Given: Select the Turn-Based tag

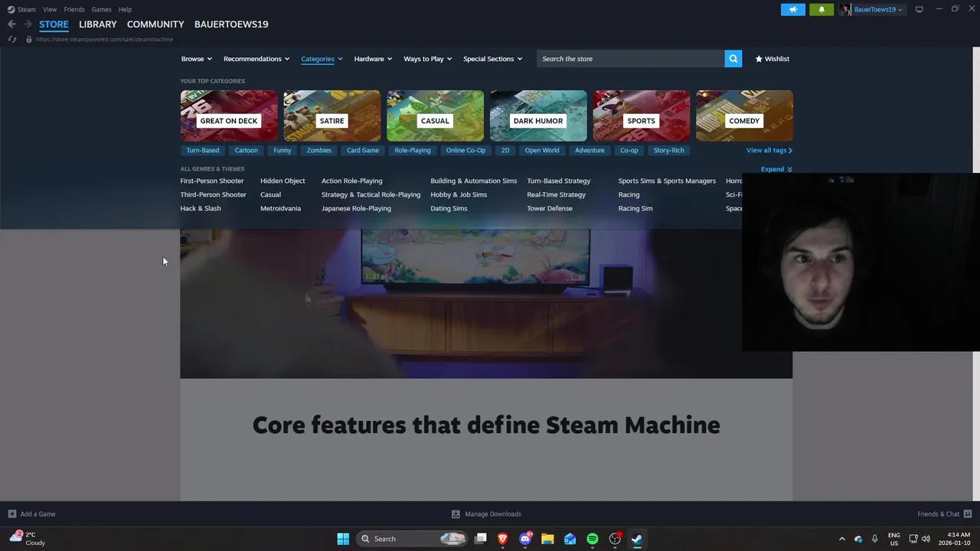Looking at the screenshot, I should pyautogui.click(x=203, y=151).
